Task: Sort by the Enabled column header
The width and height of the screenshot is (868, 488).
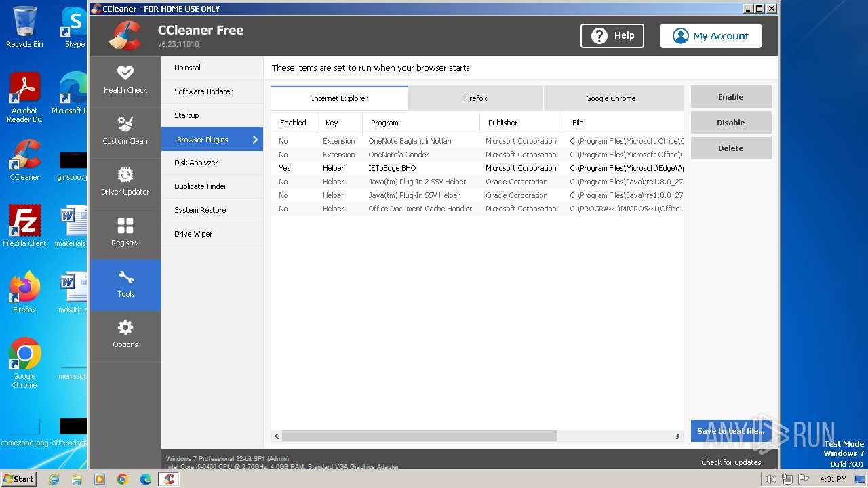Action: pos(294,123)
